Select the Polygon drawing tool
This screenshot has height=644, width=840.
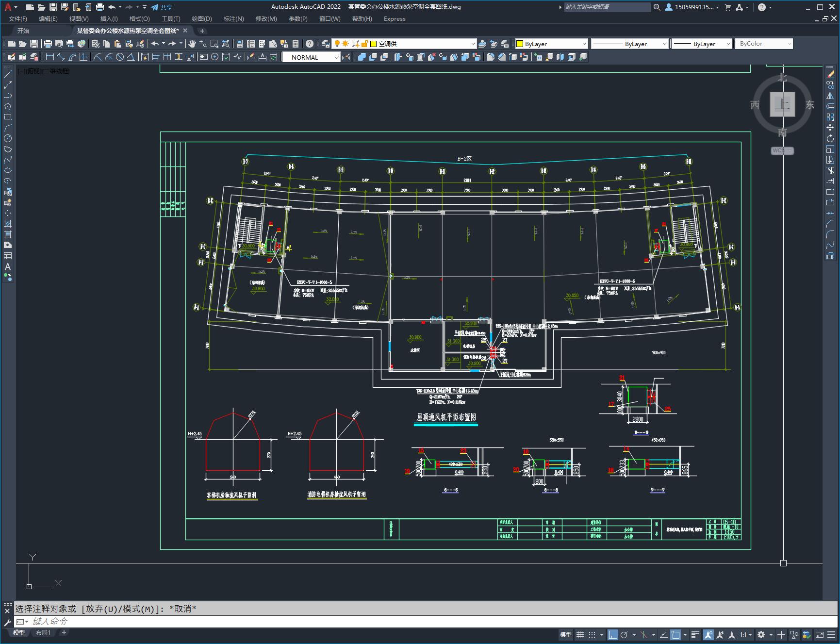[8, 106]
